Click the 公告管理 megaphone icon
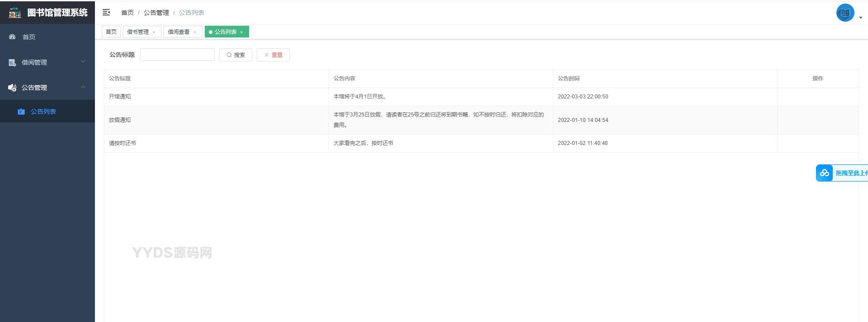The height and width of the screenshot is (322, 868). pyautogui.click(x=12, y=88)
